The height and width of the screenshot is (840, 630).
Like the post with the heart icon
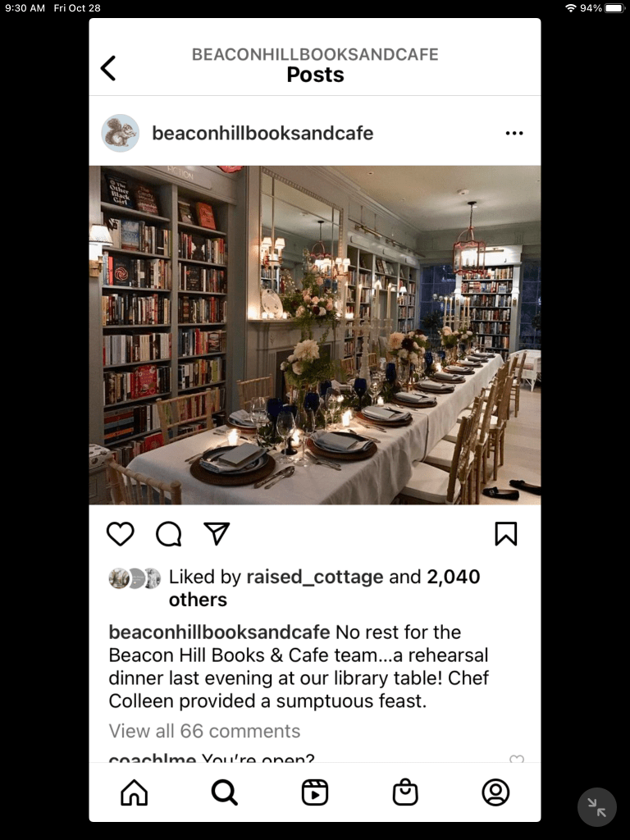pos(121,533)
